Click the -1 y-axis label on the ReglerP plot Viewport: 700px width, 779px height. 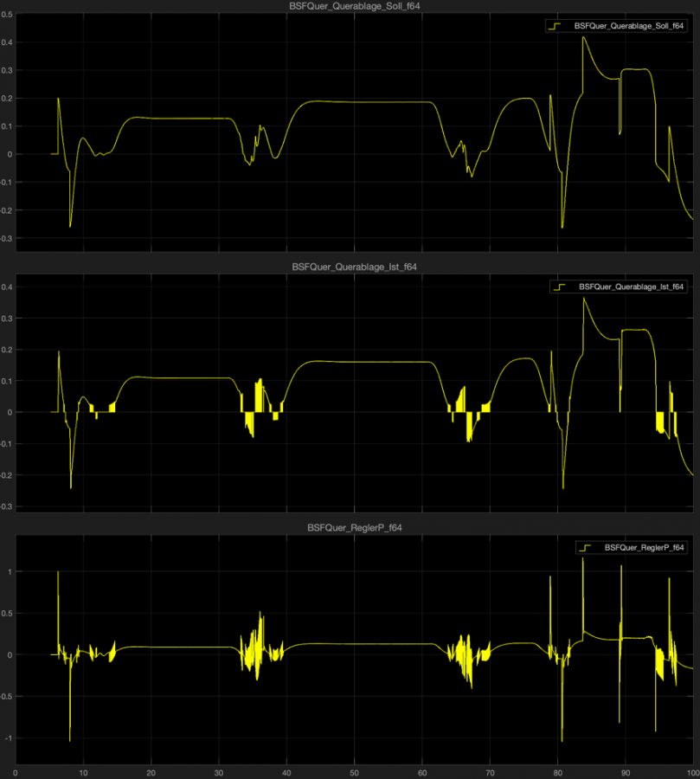8,737
